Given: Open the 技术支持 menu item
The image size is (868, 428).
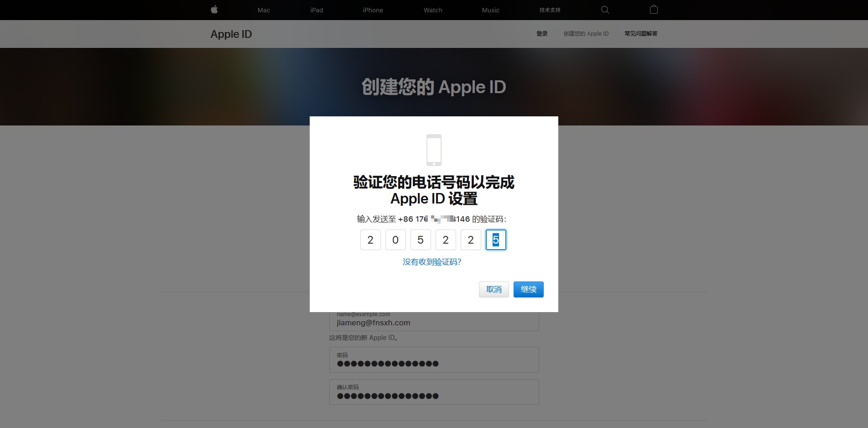Looking at the screenshot, I should pyautogui.click(x=550, y=10).
